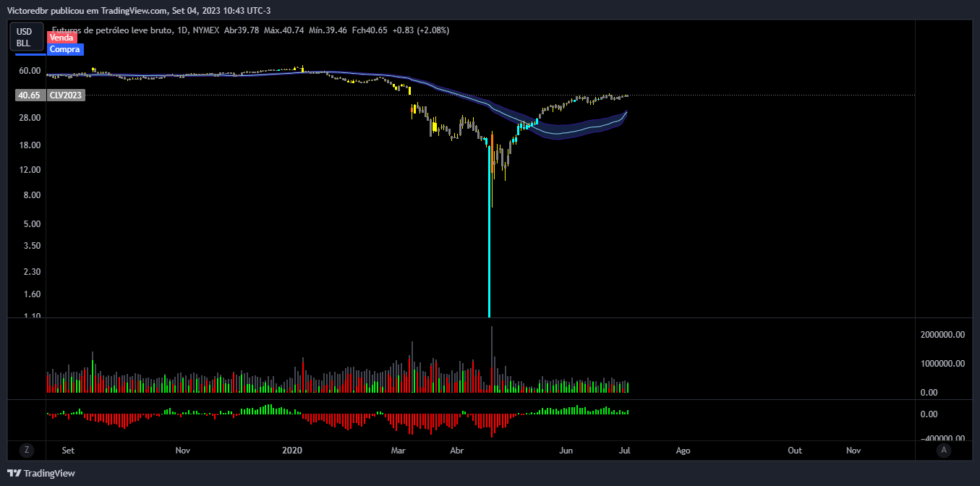Image resolution: width=980 pixels, height=486 pixels.
Task: Click the tallest volume bar in April
Action: click(492, 359)
